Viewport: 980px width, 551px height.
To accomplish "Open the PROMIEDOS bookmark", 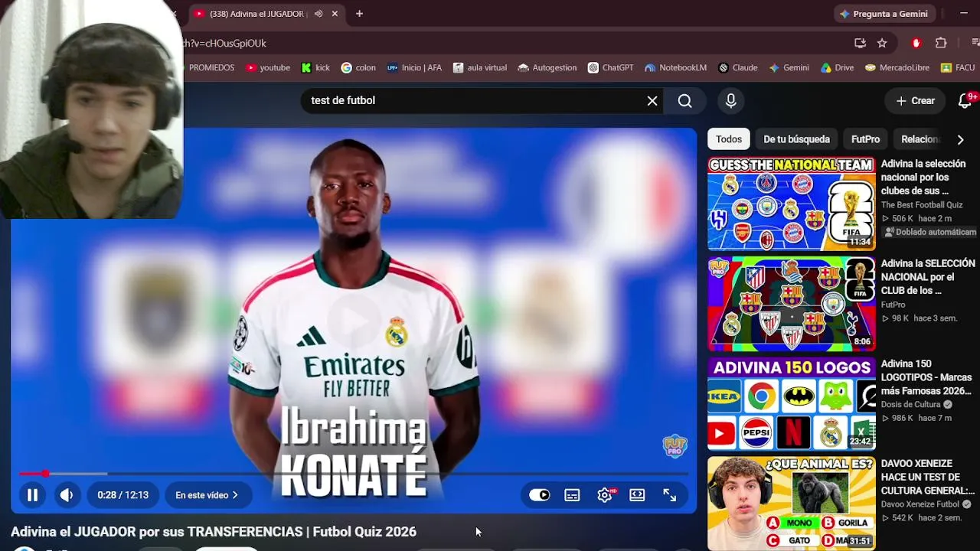I will click(x=211, y=68).
